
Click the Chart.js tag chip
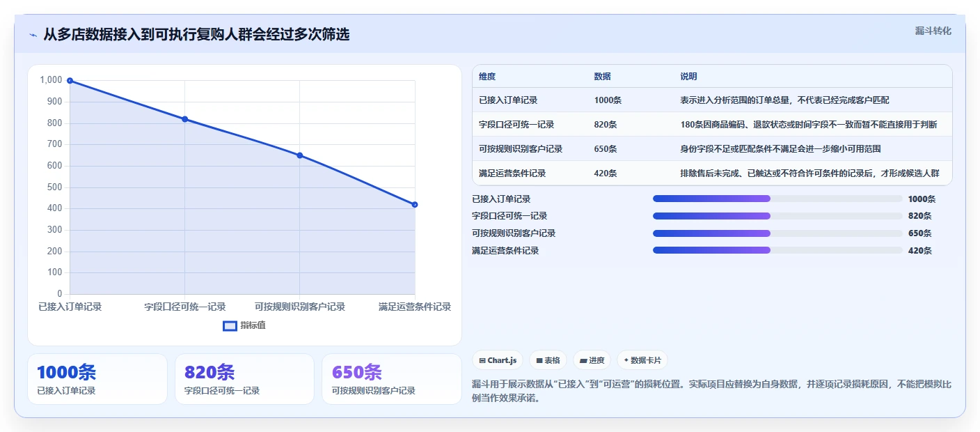tap(498, 360)
